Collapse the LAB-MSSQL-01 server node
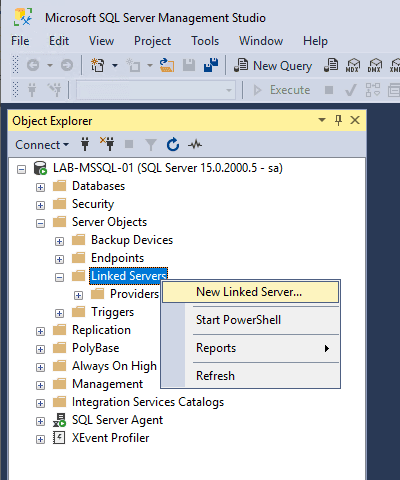 (x=21, y=169)
